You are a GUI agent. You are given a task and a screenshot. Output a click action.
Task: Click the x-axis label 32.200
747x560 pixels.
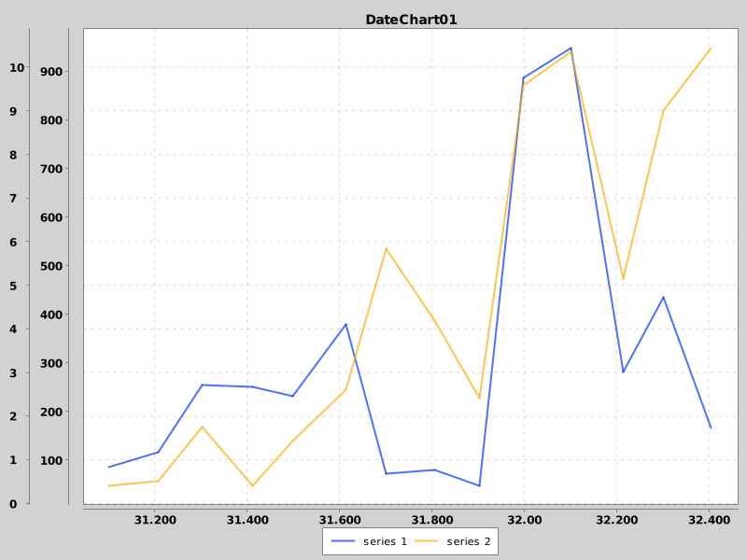(x=617, y=520)
